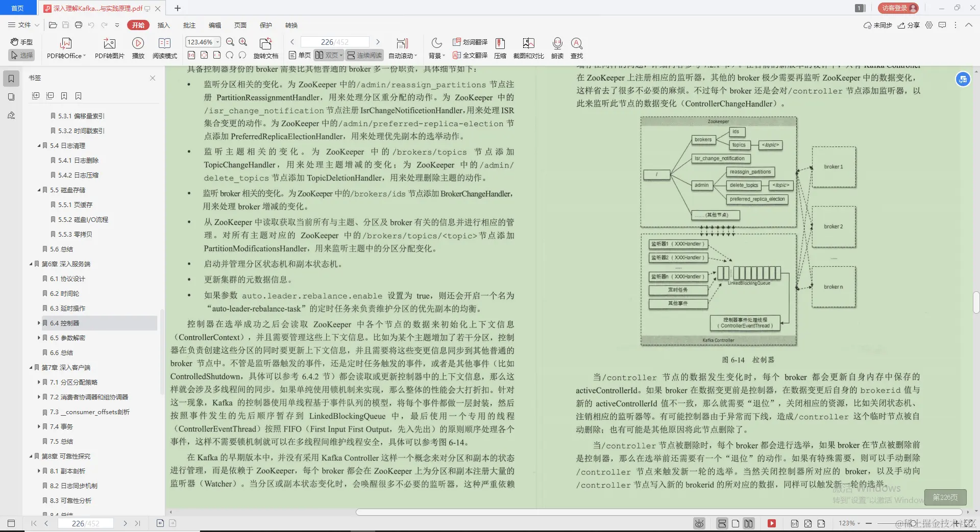Open the PDF转Office conversion tool
980x532 pixels.
point(65,48)
